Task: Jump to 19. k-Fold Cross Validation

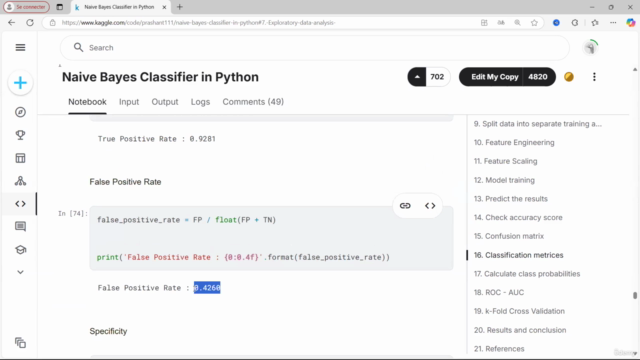Action: [x=519, y=311]
